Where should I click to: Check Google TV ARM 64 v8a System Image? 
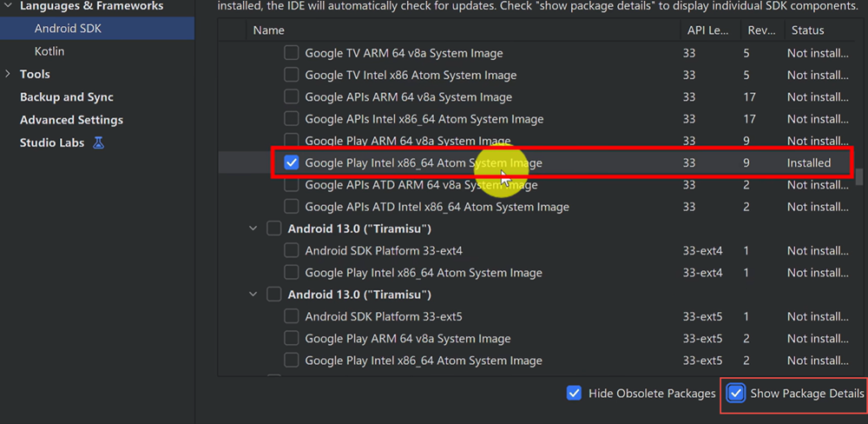click(292, 53)
